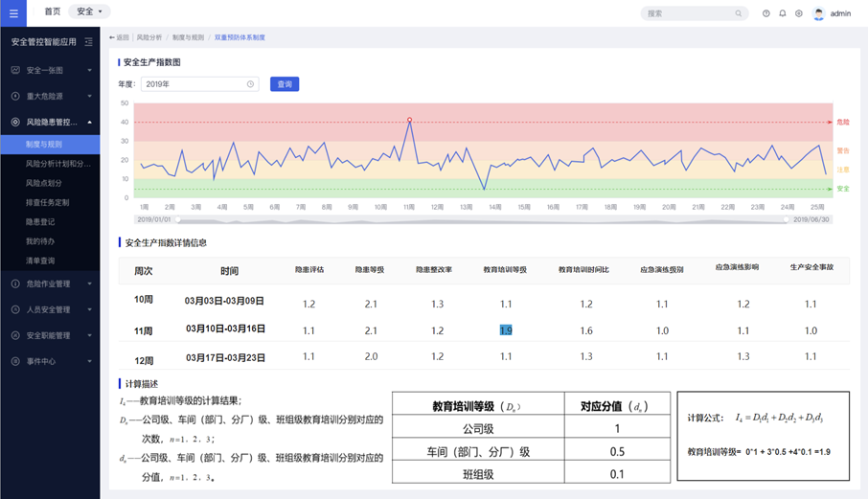868x499 pixels.
Task: Click 制度与规则 breadcrumb link
Action: 188,37
